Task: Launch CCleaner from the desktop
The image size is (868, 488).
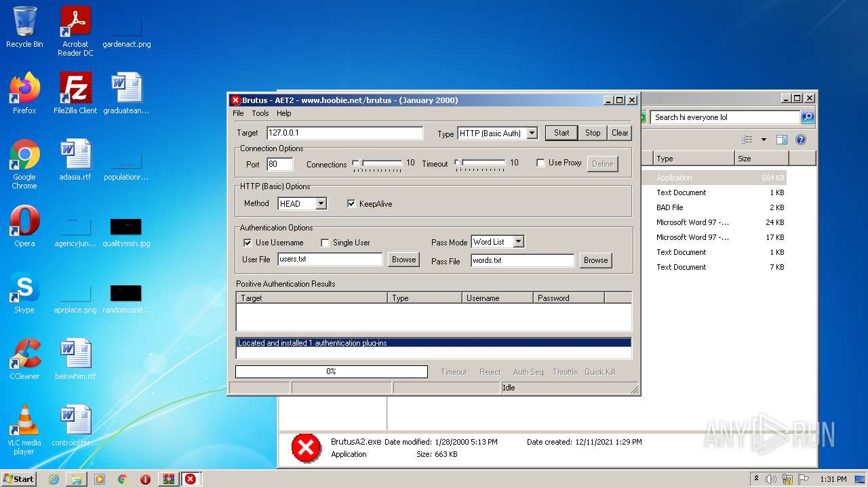Action: point(24,359)
